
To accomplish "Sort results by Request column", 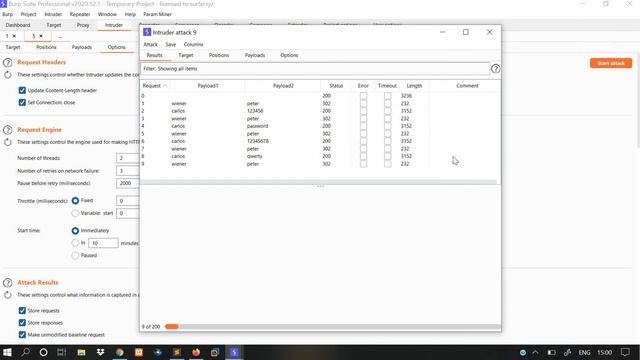I will click(154, 86).
